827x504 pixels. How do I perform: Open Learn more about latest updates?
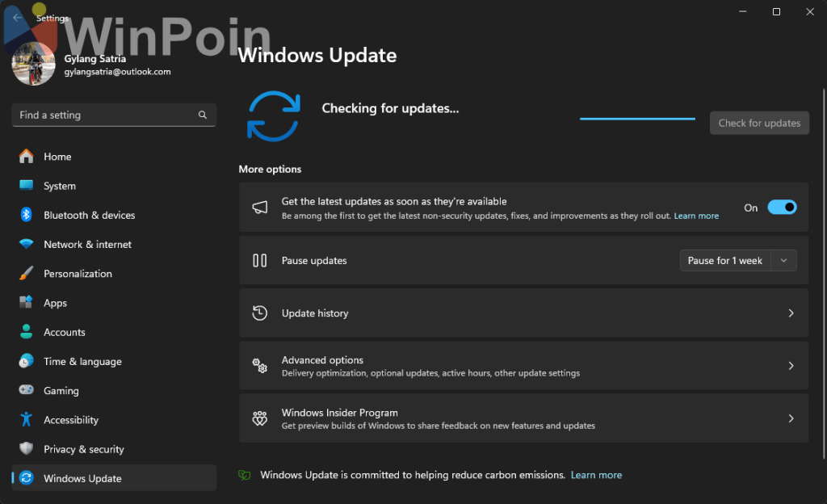[x=696, y=216]
